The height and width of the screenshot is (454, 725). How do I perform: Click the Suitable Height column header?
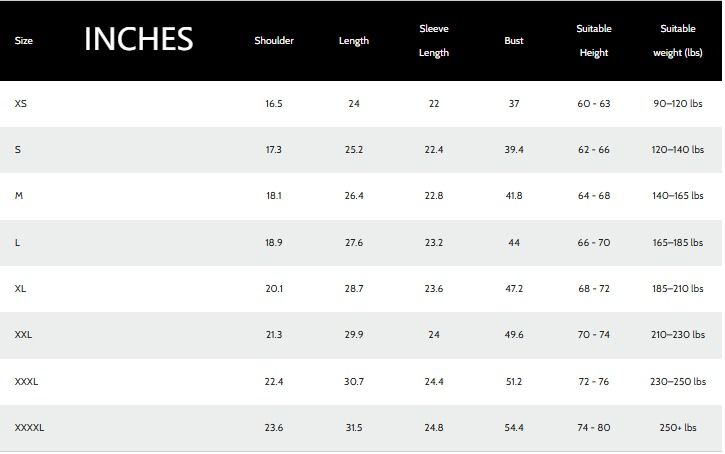click(594, 41)
